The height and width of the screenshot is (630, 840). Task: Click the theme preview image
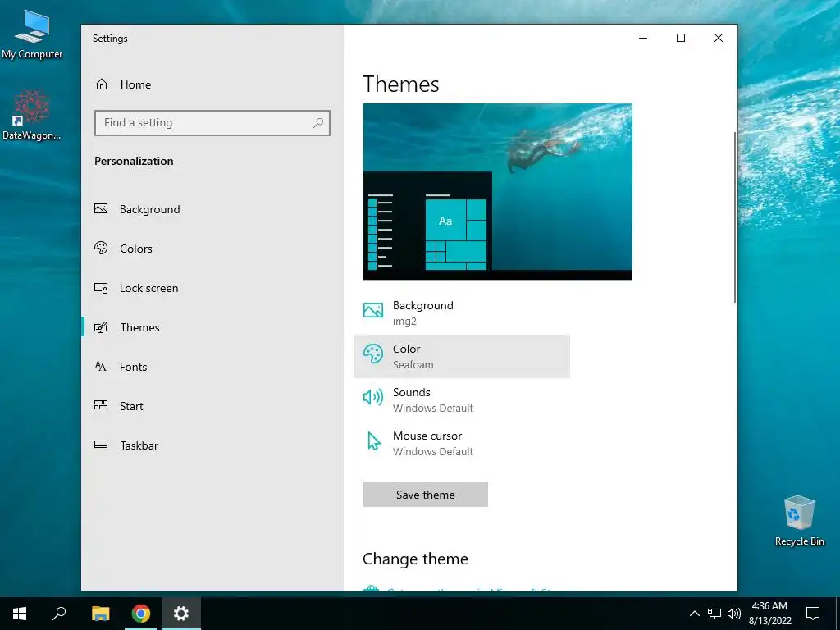[498, 191]
